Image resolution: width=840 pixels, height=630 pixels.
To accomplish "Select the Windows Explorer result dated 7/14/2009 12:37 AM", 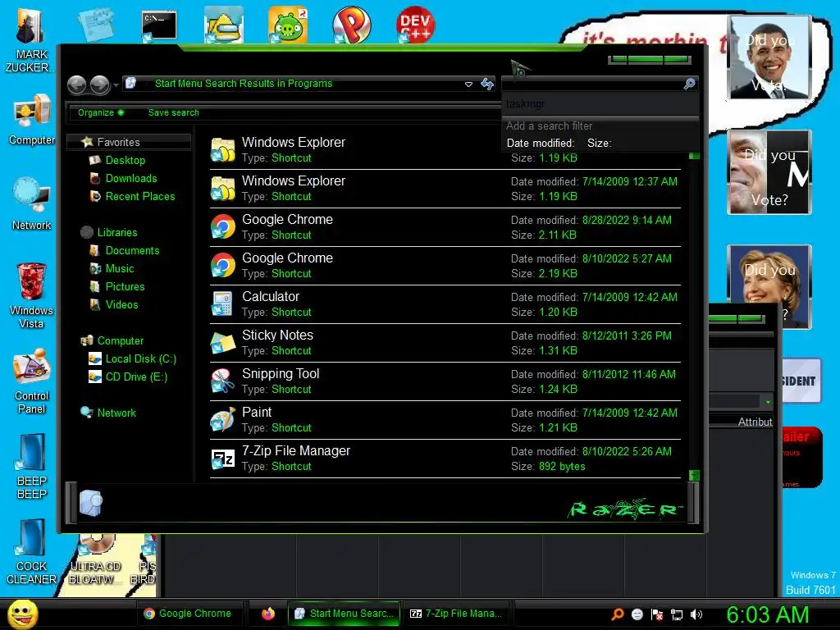I will tap(445, 189).
